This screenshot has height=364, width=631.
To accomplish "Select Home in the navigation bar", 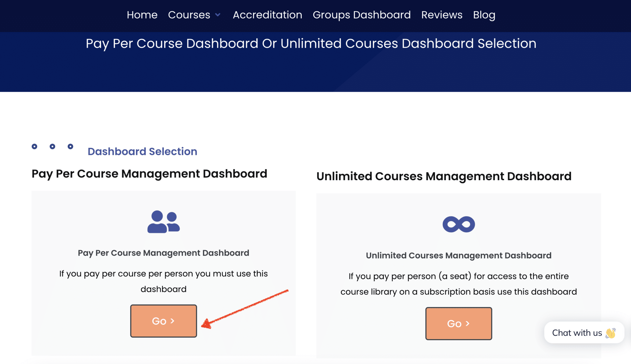I will click(142, 14).
